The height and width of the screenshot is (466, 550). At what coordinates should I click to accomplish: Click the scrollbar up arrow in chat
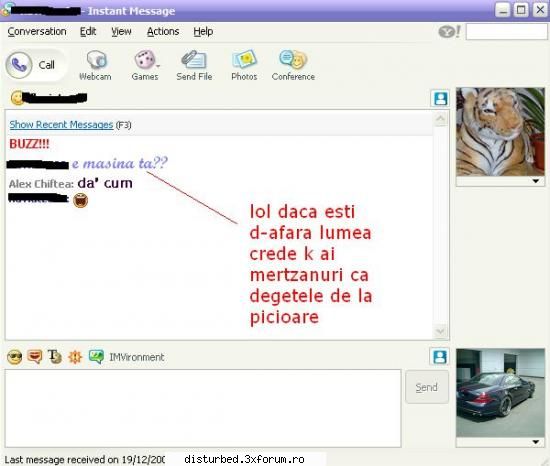tap(441, 119)
